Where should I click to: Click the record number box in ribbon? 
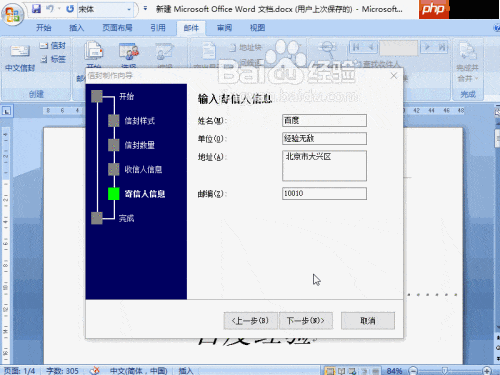click(x=399, y=48)
